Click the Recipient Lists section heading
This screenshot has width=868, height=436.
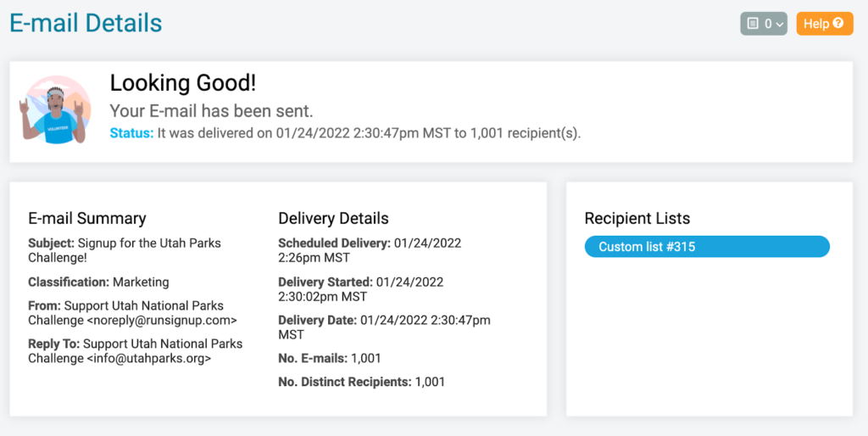[637, 218]
